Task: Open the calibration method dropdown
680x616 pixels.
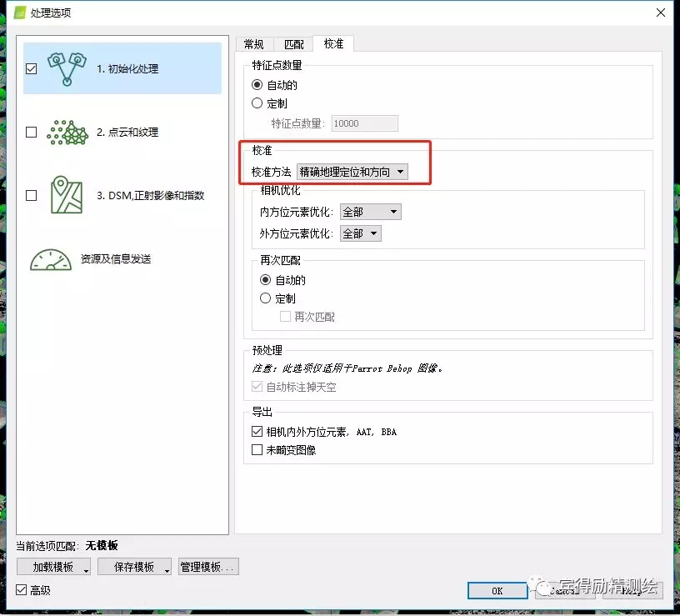Action: (x=352, y=172)
